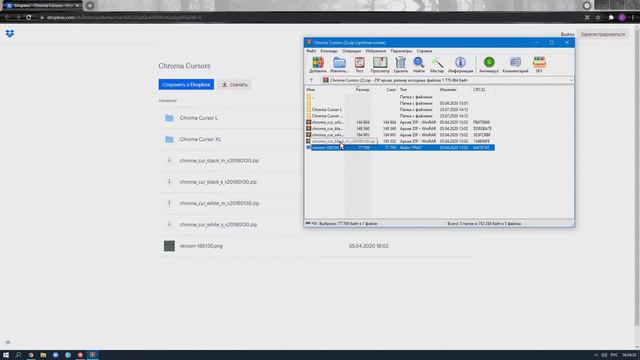The height and width of the screenshot is (360, 640).
Task: Select the Chroma Cursor L folder in WinRAR
Action: coord(400,110)
